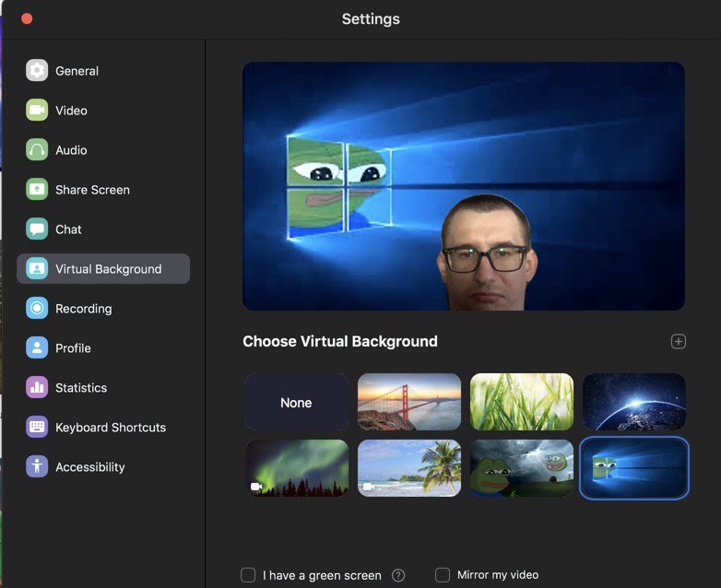
Task: Click the Virtual Background icon
Action: tap(37, 268)
